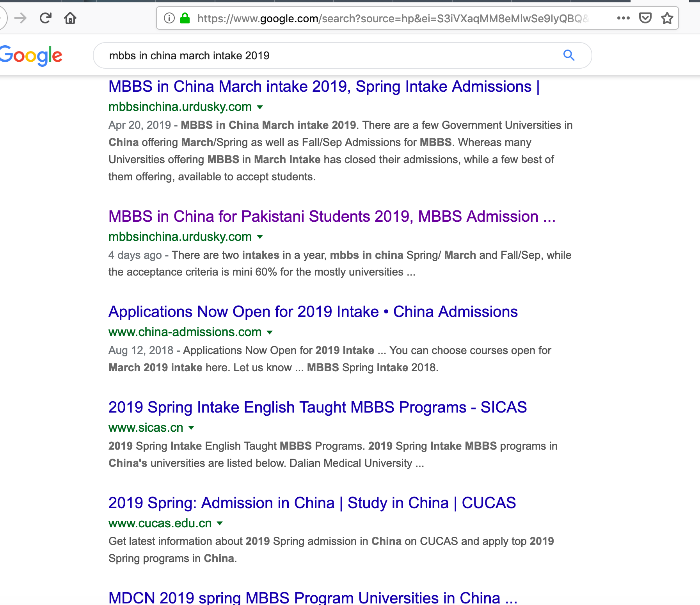This screenshot has height=605, width=700.
Task: Open Applications Now Open for 2019 Intake result
Action: [x=313, y=312]
